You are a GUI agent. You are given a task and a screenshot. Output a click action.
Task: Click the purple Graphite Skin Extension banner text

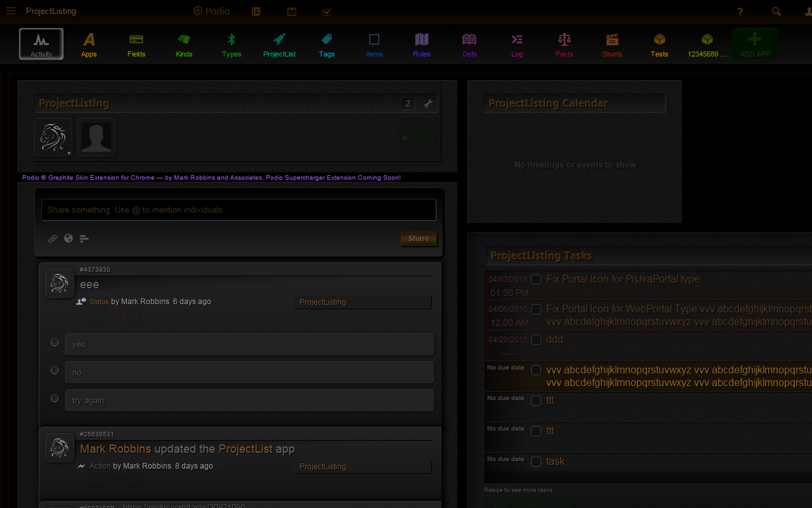tap(211, 178)
